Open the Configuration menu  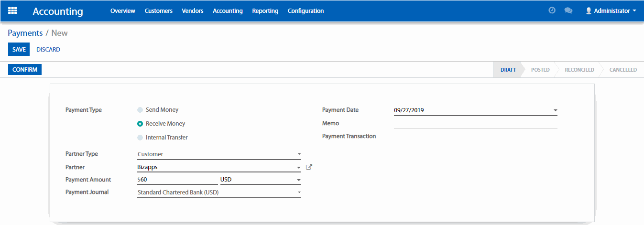click(306, 11)
